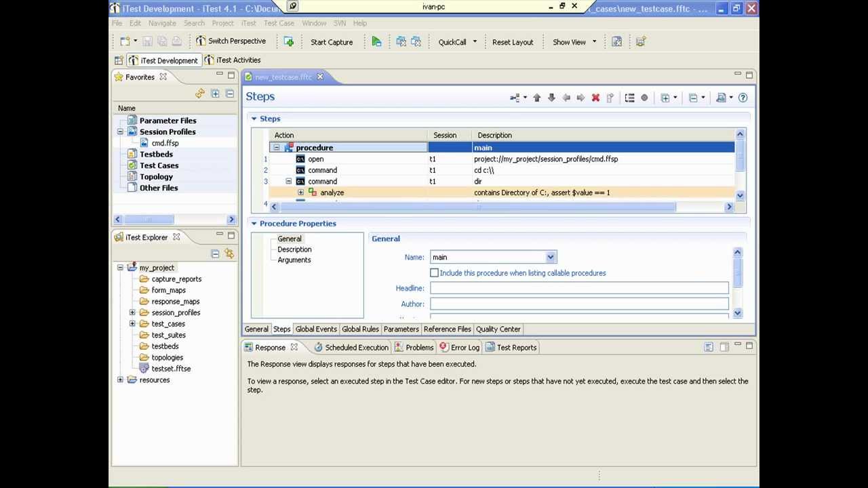Click the Toggle breakpoint circle icon
868x488 pixels.
[644, 98]
